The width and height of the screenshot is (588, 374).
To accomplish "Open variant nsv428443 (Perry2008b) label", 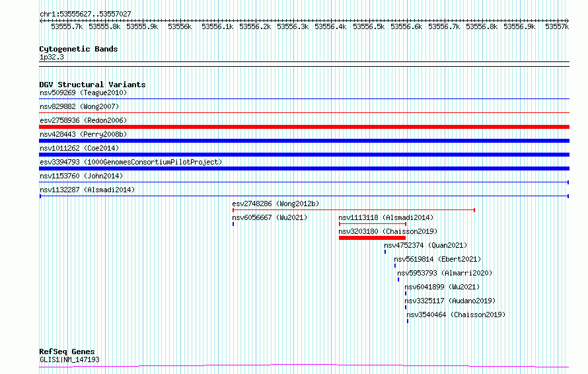I will click(x=83, y=134).
